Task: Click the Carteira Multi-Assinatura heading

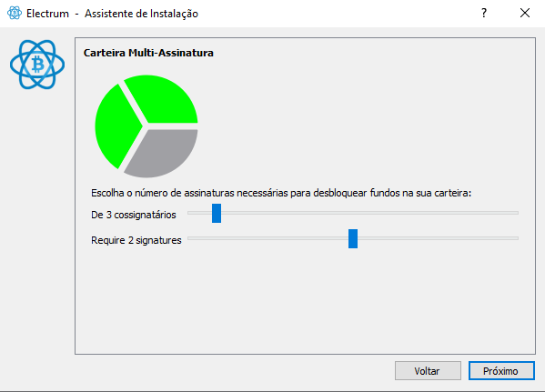Action: coord(148,53)
